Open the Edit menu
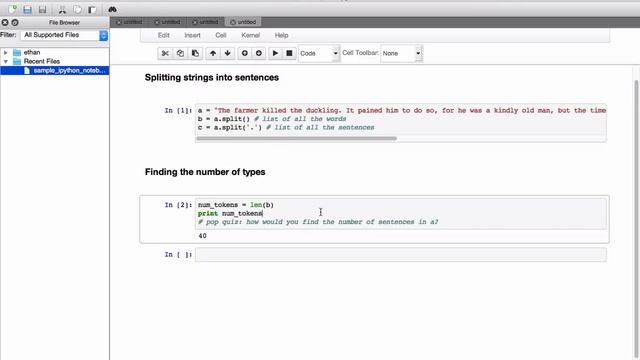 164,36
